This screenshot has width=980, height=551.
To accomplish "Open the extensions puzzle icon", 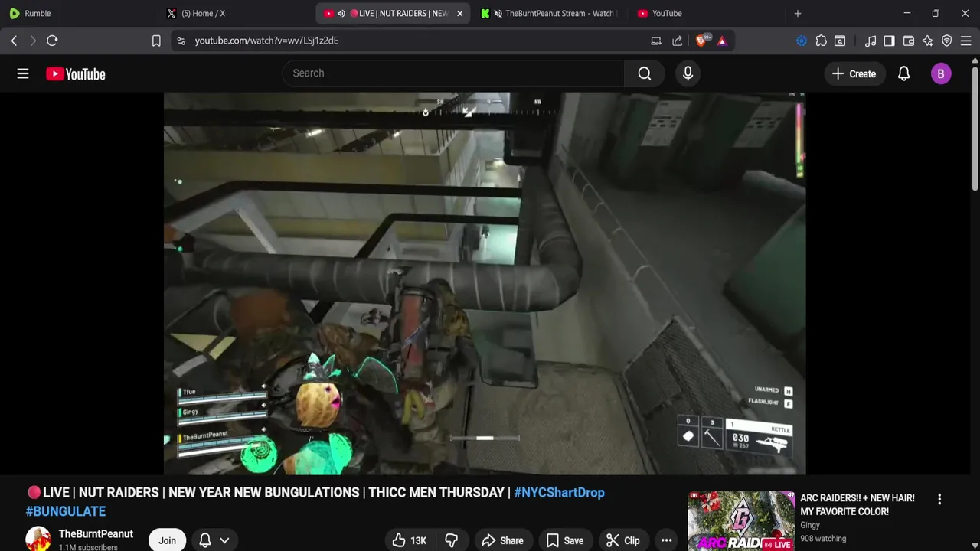I will tap(821, 41).
